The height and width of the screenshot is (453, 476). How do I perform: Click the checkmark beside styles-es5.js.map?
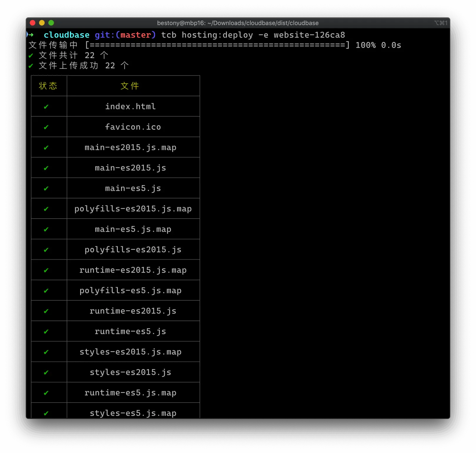(46, 413)
